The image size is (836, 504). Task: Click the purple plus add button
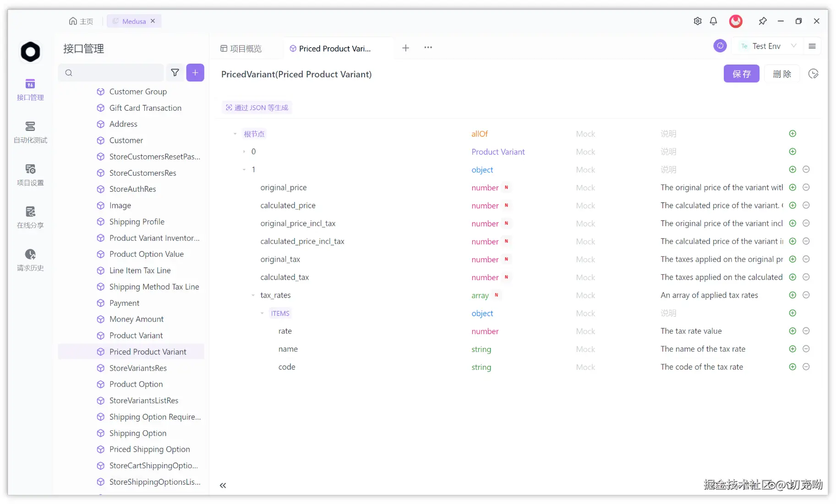195,72
